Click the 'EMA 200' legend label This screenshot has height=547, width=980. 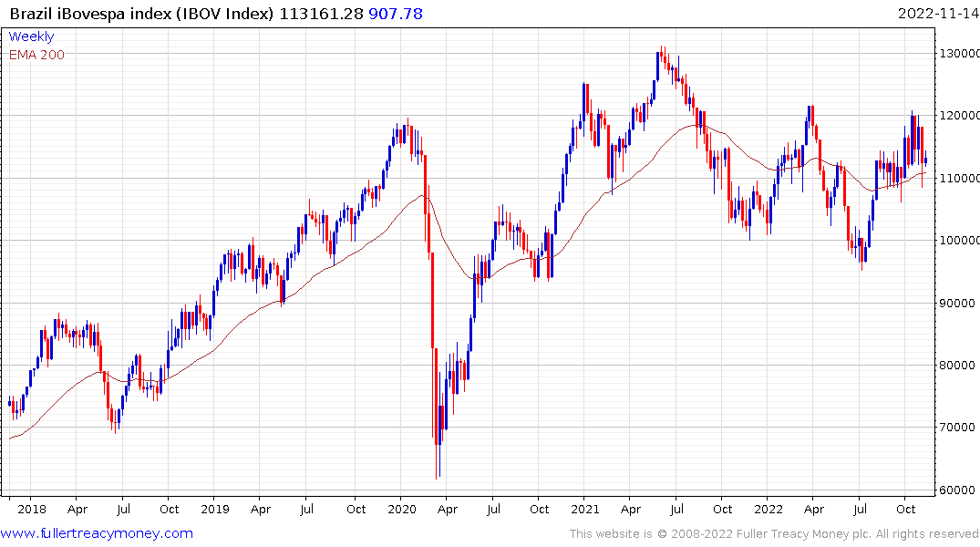[36, 55]
